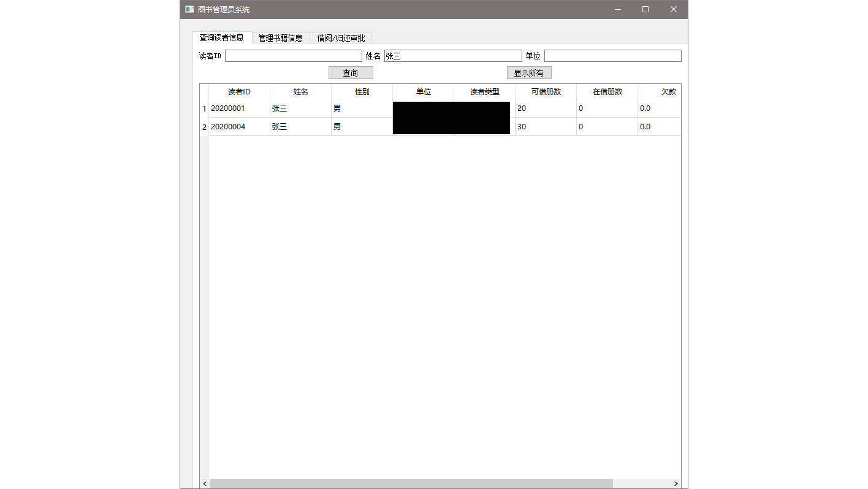
Task: Click cell with reader ID 20200004
Action: [240, 127]
